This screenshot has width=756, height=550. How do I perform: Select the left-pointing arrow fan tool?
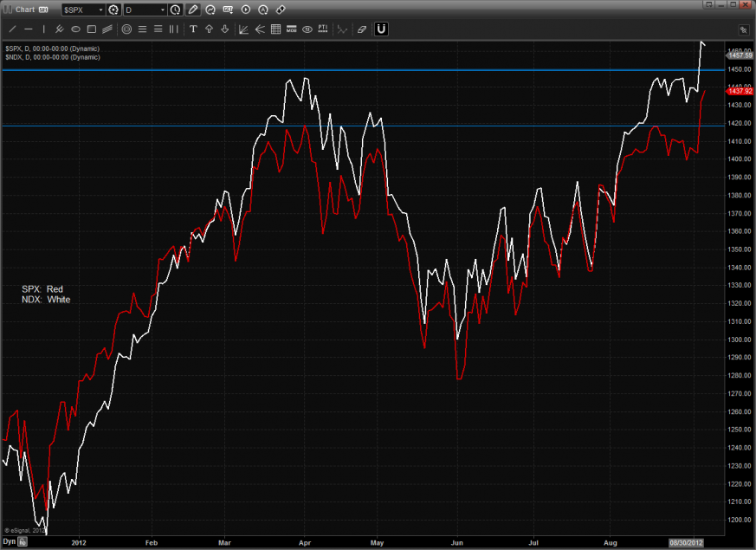(260, 29)
